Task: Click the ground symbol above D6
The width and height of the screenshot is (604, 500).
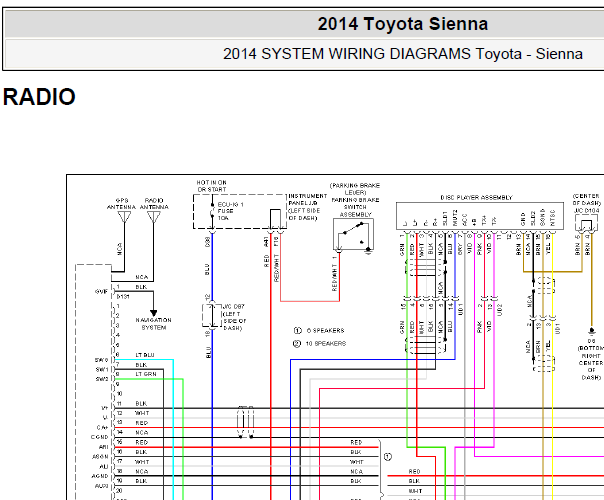Action: coord(592,331)
